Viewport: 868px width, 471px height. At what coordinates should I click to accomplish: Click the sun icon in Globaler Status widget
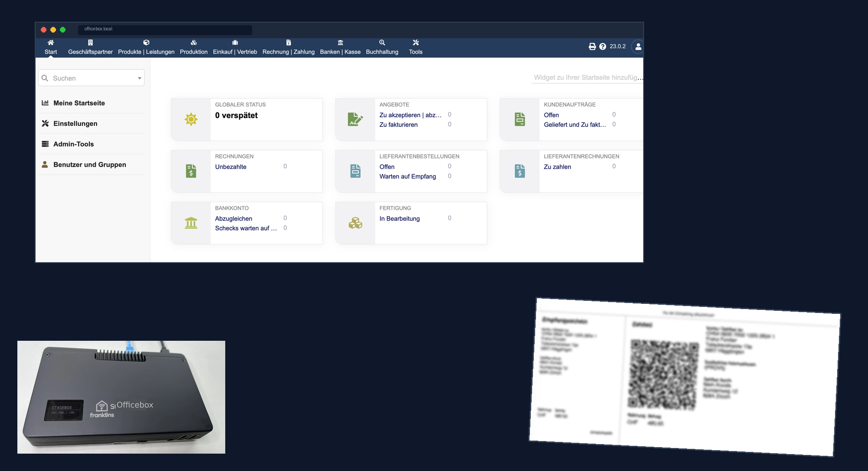[x=191, y=119]
